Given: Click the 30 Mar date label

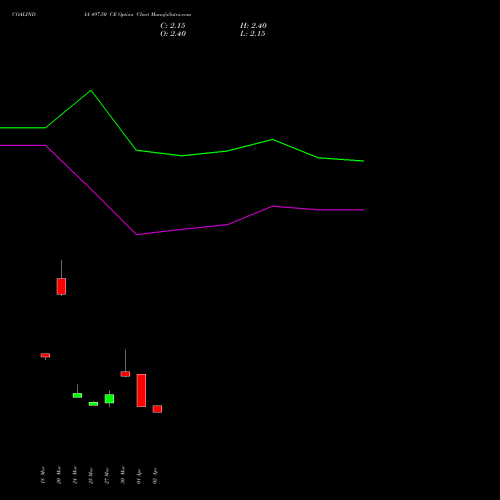Looking at the screenshot, I should click(123, 475).
